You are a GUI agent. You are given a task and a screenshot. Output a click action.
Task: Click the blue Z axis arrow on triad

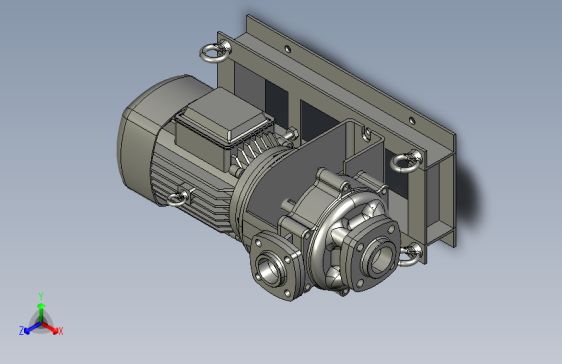[32, 328]
